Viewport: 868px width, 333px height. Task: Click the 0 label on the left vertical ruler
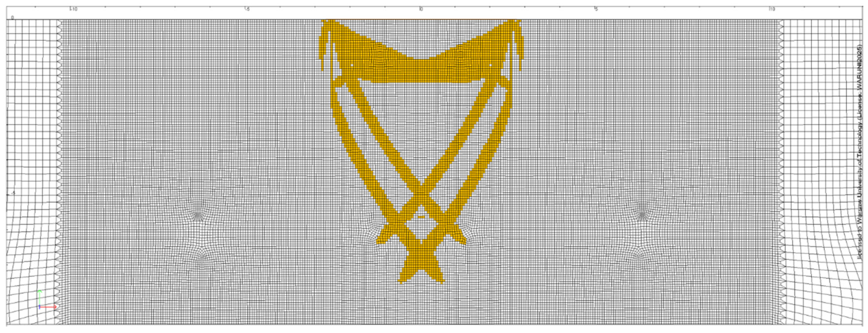13,18
